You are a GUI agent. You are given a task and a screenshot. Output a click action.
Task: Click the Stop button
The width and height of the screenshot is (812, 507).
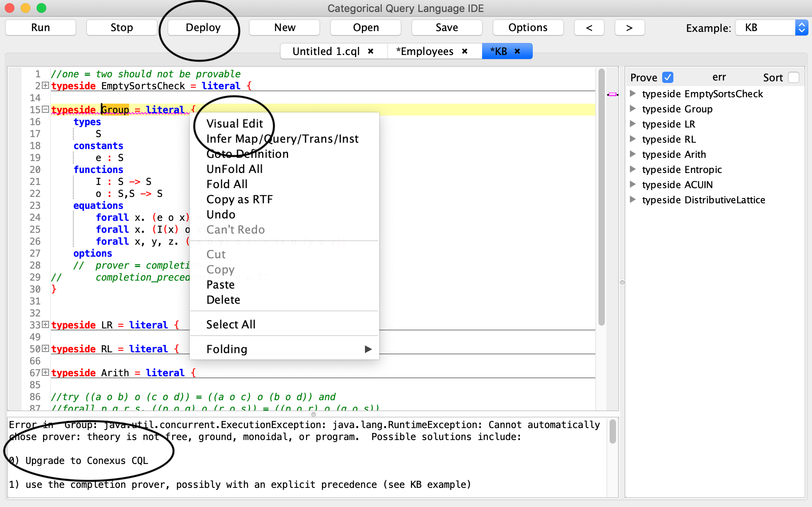point(122,28)
